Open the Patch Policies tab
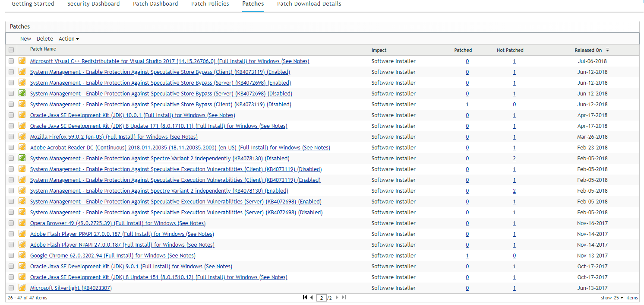644x305 pixels. tap(210, 4)
